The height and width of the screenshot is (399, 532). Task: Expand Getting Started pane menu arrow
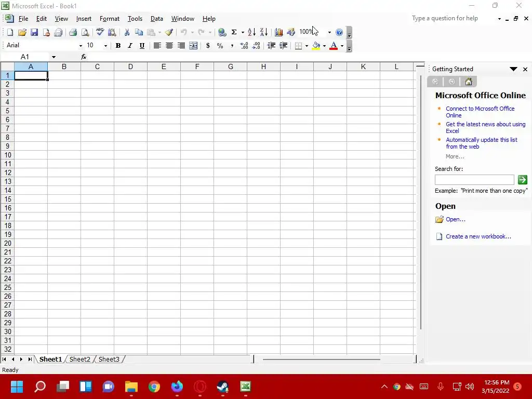coord(513,69)
